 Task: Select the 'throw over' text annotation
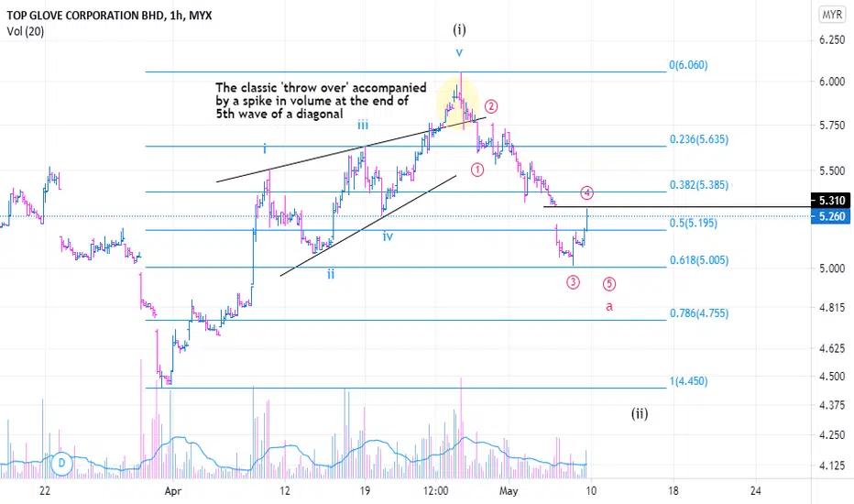point(321,101)
